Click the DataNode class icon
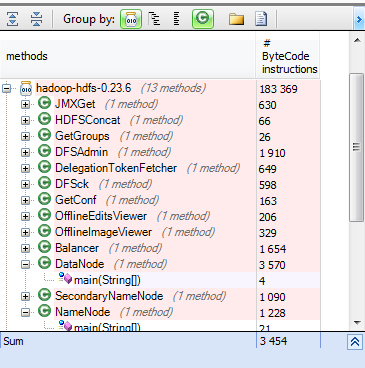 coord(44,263)
